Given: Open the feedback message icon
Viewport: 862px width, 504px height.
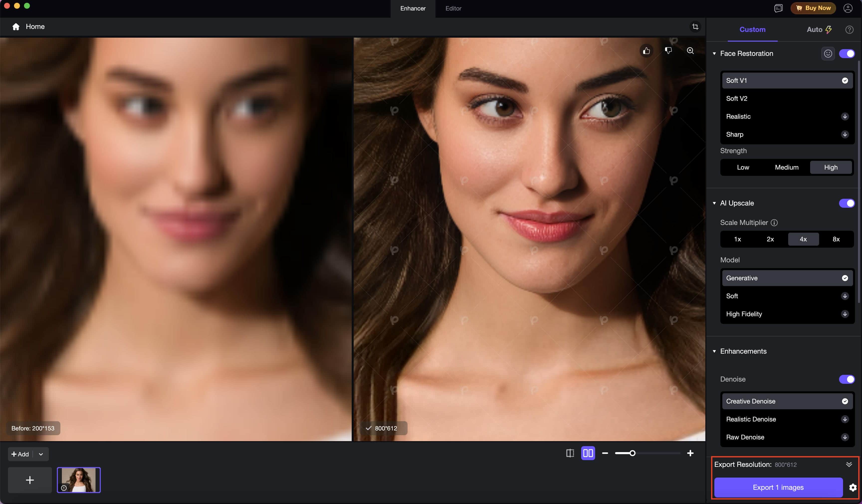Looking at the screenshot, I should [778, 8].
